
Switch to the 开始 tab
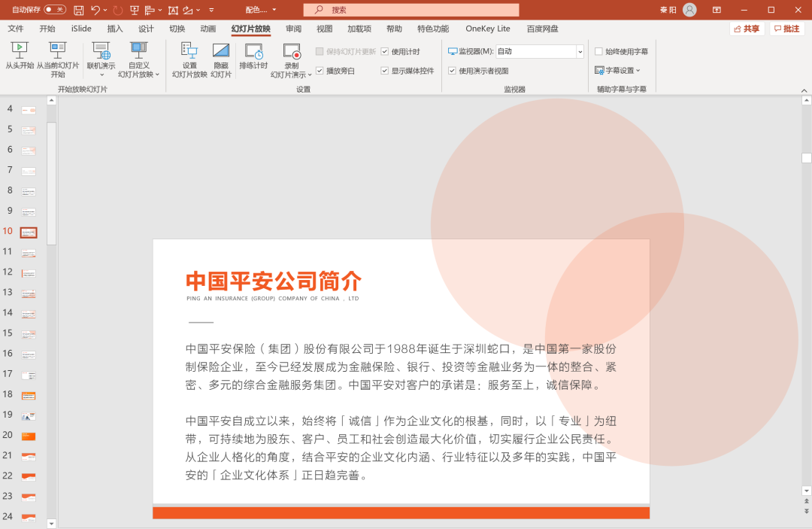[x=47, y=29]
